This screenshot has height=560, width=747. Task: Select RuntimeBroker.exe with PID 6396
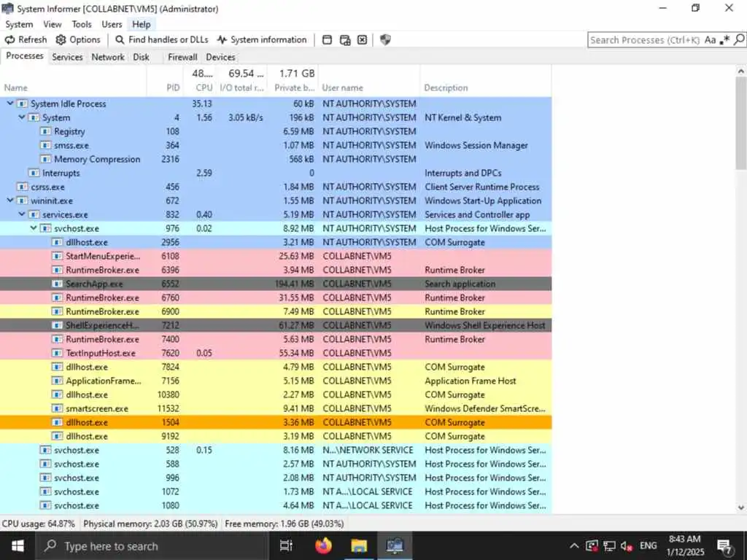(x=276, y=270)
